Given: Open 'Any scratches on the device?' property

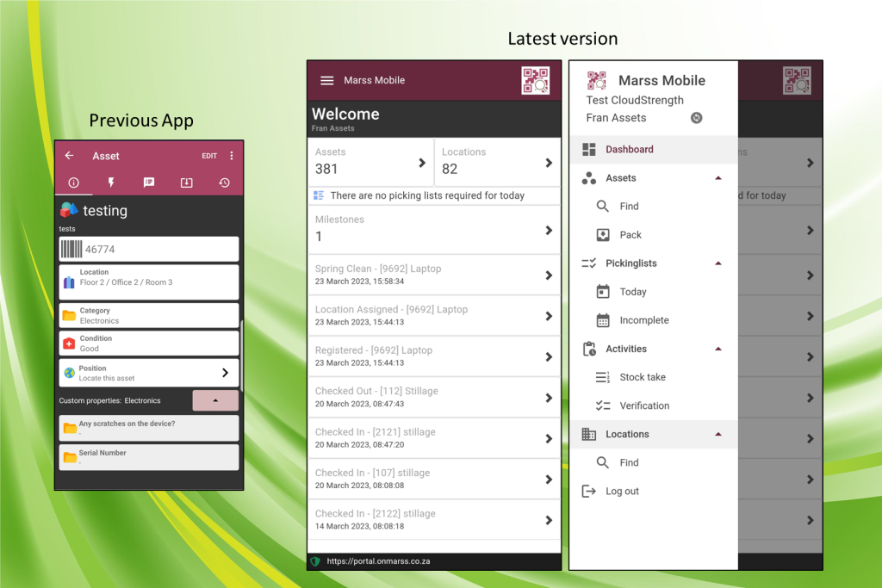Looking at the screenshot, I should pyautogui.click(x=149, y=428).
